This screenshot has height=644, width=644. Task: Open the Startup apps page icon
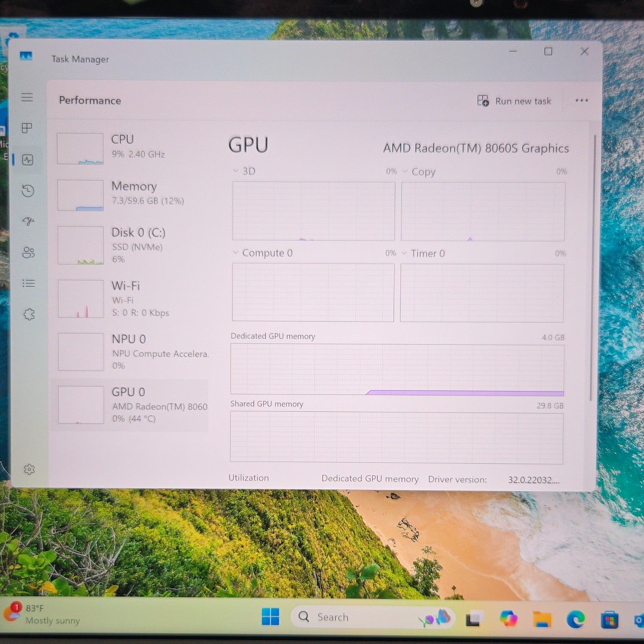pos(28,221)
